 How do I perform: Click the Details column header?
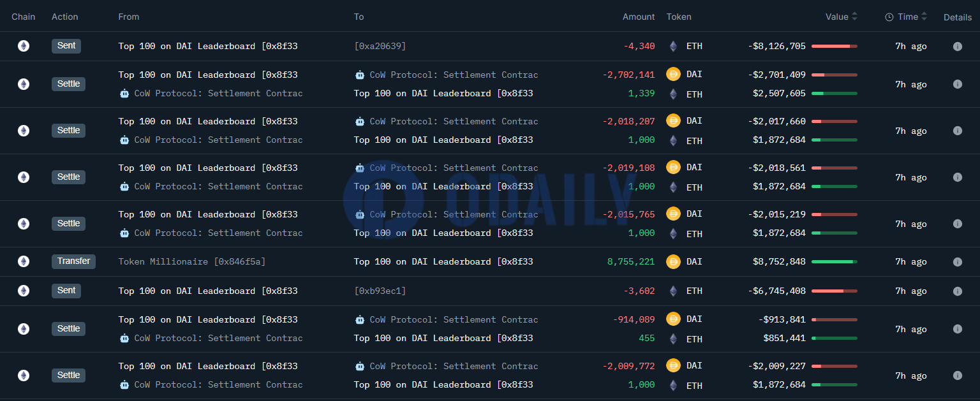(x=958, y=17)
